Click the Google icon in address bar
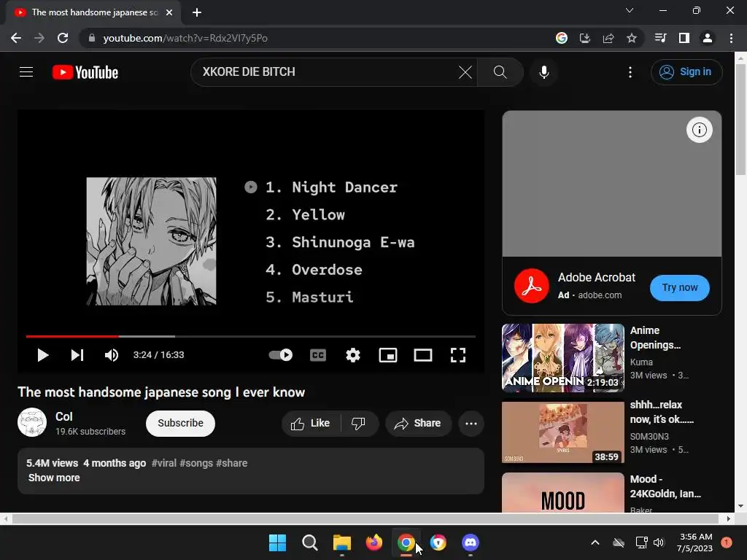 pos(562,38)
